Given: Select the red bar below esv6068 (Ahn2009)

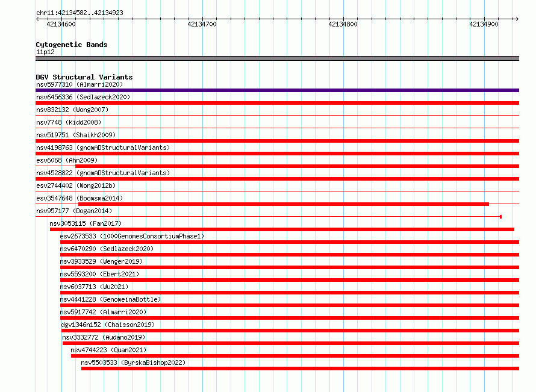Looking at the screenshot, I should point(297,166).
